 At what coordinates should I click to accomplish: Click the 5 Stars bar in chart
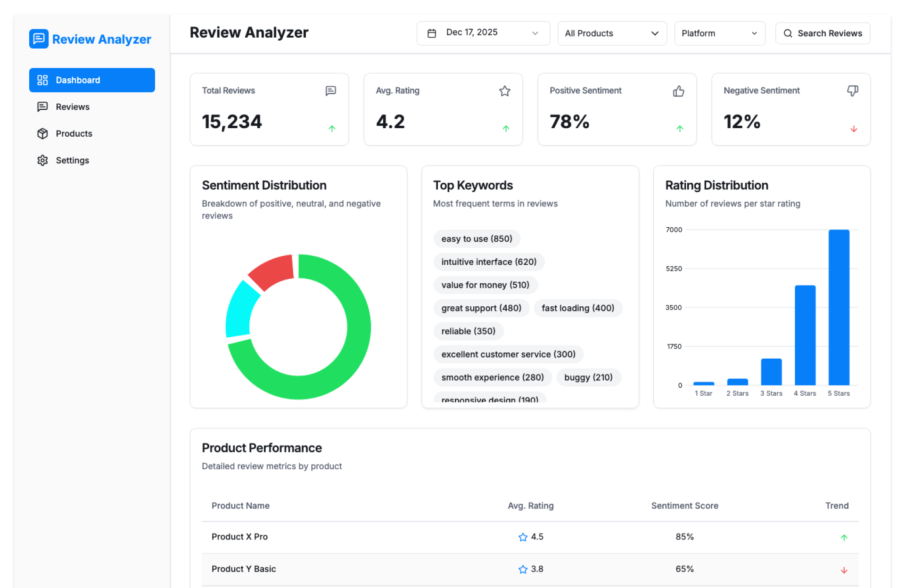839,307
